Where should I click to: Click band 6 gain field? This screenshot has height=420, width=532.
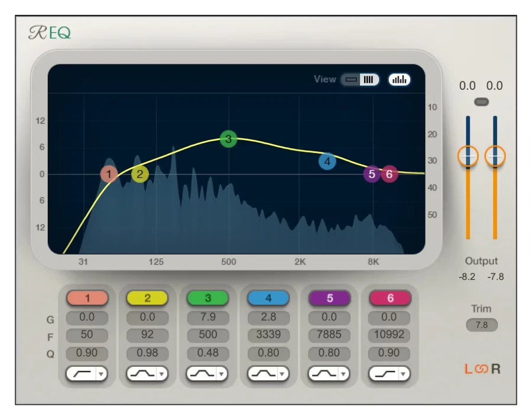(x=389, y=317)
